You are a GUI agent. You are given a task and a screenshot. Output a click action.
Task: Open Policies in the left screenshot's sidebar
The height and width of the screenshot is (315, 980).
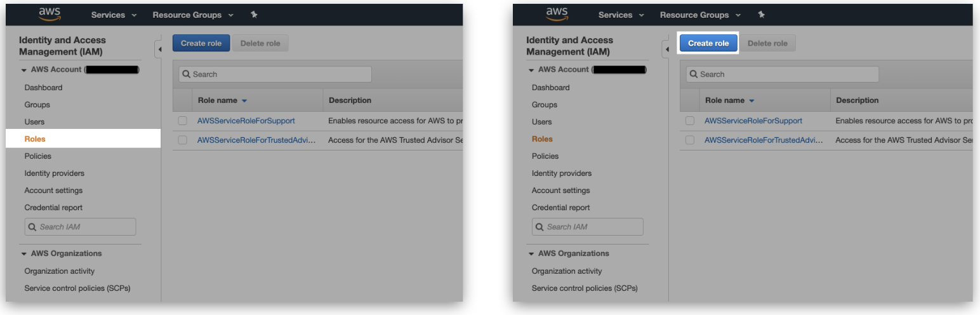37,156
